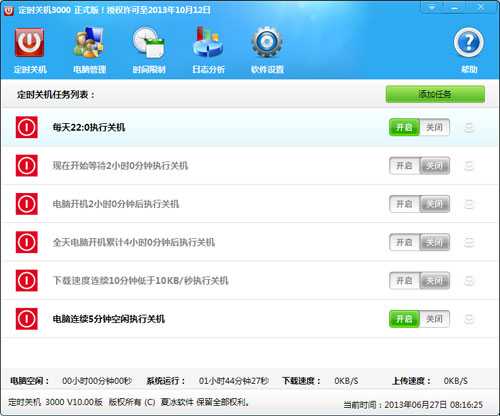Select task text 下载速度连续10分钟低于10KB/秒执行关机
Image resolution: width=500 pixels, height=416 pixels.
pos(140,281)
